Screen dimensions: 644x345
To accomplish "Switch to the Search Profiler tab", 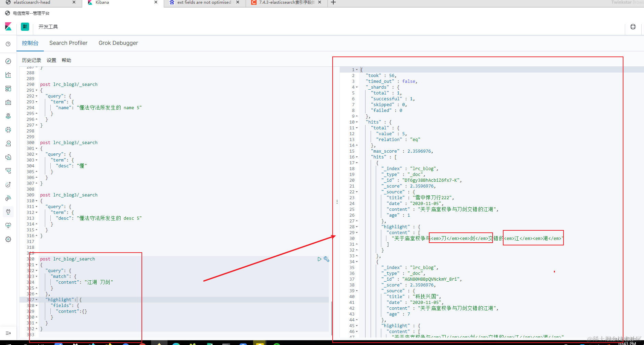I will pyautogui.click(x=69, y=43).
